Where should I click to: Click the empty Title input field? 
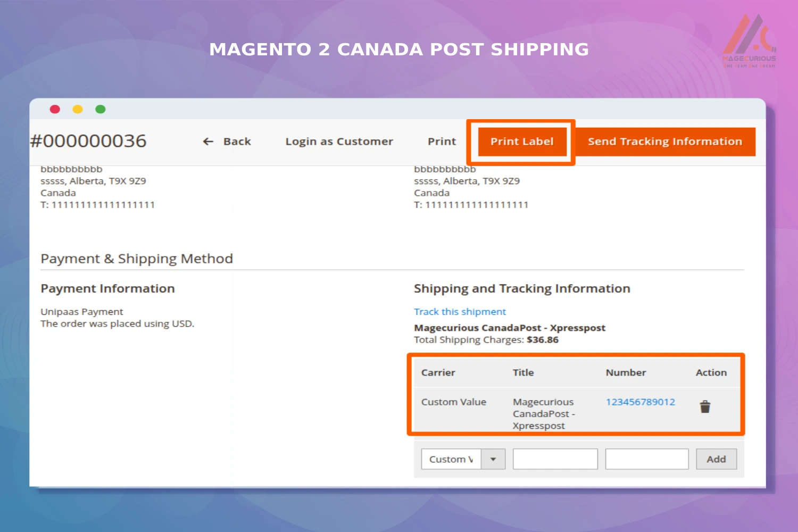tap(555, 459)
